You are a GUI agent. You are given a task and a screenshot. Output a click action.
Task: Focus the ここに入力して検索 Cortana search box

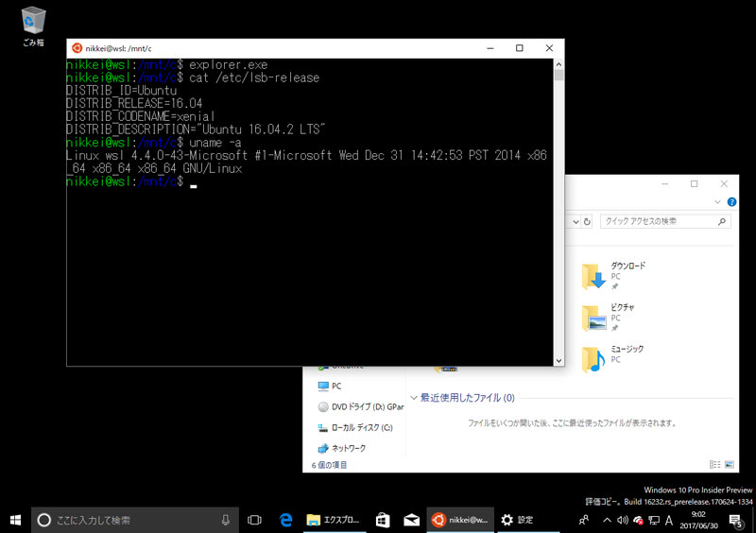pos(135,520)
